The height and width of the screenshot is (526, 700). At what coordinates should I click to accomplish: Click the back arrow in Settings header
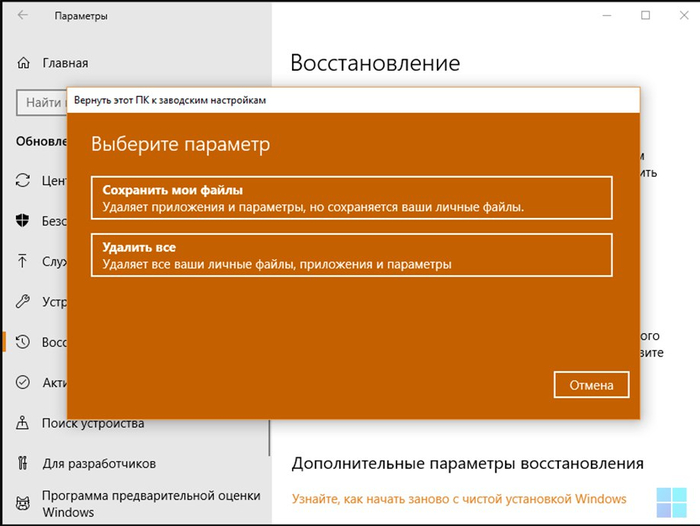click(23, 16)
